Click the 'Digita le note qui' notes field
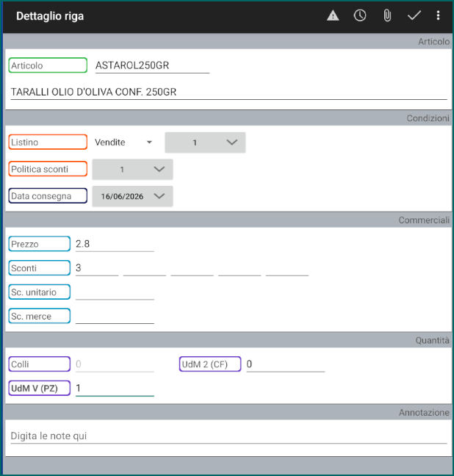 point(228,436)
